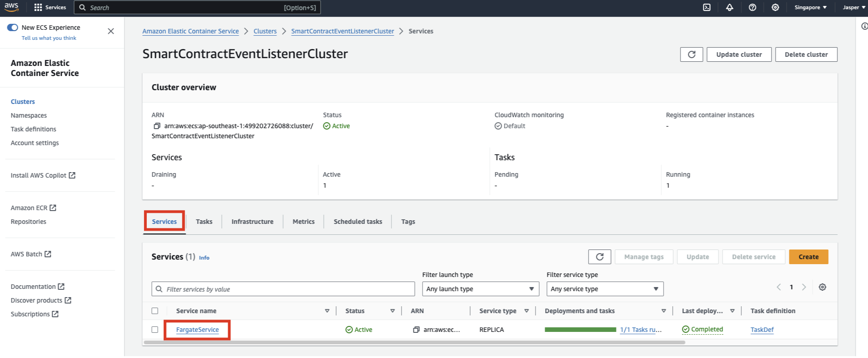Open the AWS home logo

[x=11, y=7]
